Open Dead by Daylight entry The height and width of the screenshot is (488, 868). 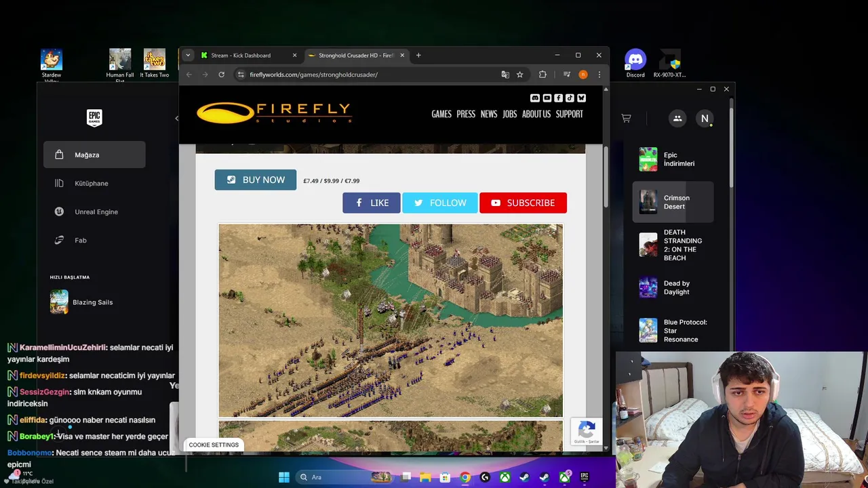click(673, 287)
